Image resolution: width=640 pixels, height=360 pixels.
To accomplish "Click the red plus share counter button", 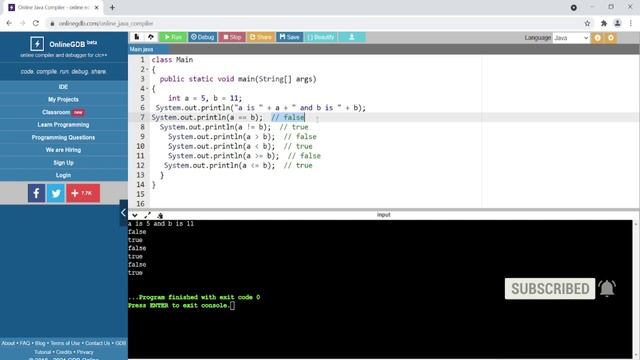I will (83, 193).
